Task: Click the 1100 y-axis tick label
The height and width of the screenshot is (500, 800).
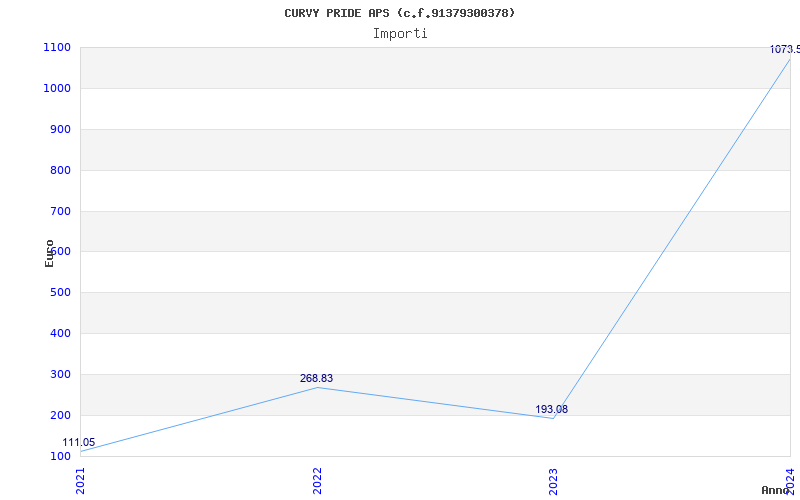Action: point(57,48)
